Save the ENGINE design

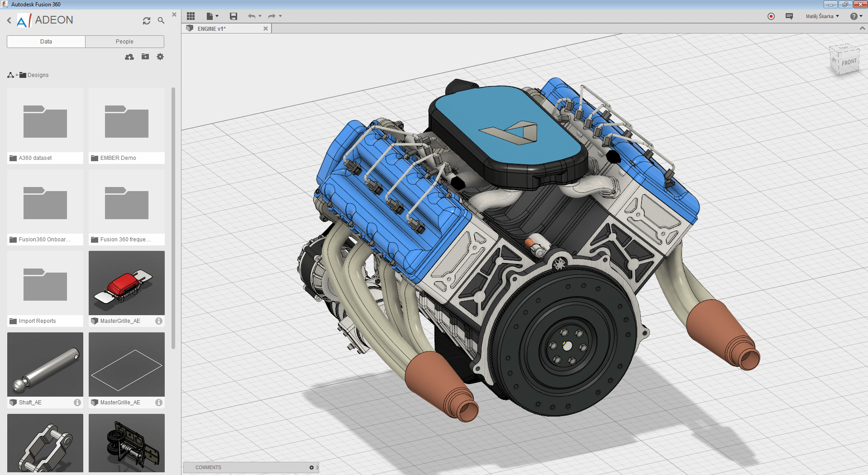pos(234,16)
